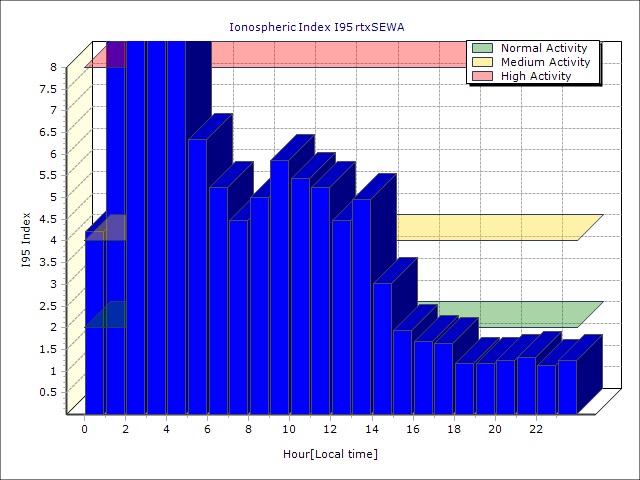Select the Medium Activity legend label

click(545, 62)
